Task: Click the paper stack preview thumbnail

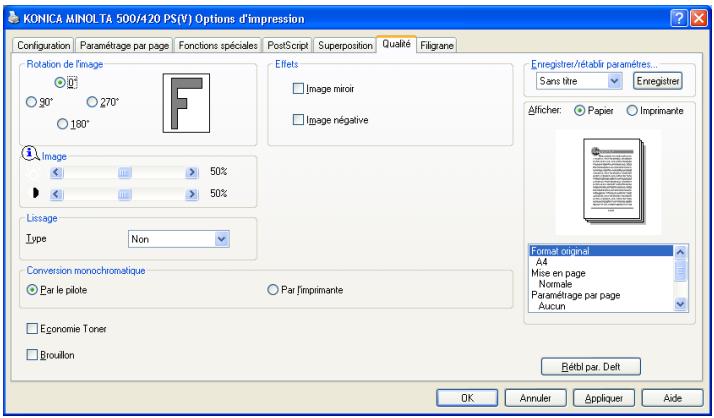Action: pos(614,181)
